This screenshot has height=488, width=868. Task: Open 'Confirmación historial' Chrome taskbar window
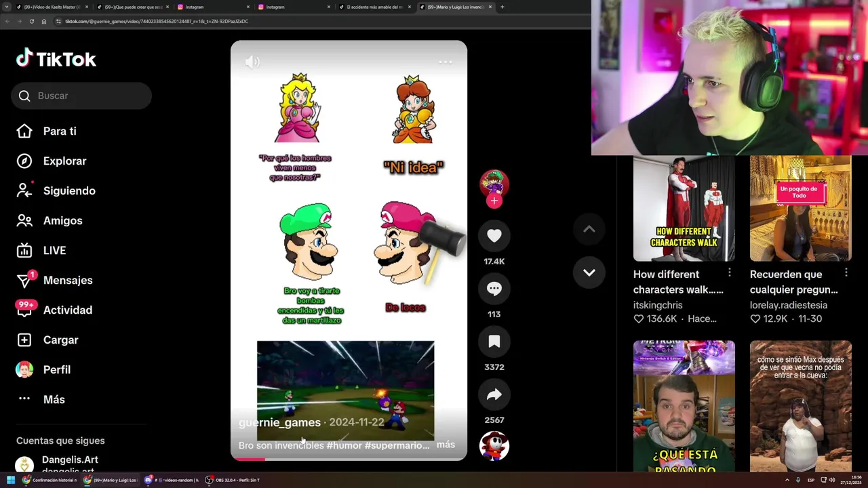coord(50,480)
